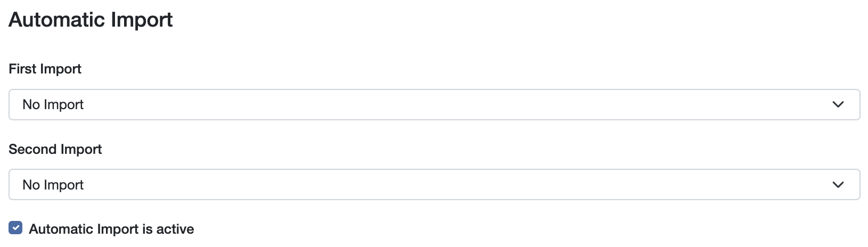
Task: Expand Second Import combo box options
Action: pyautogui.click(x=434, y=185)
